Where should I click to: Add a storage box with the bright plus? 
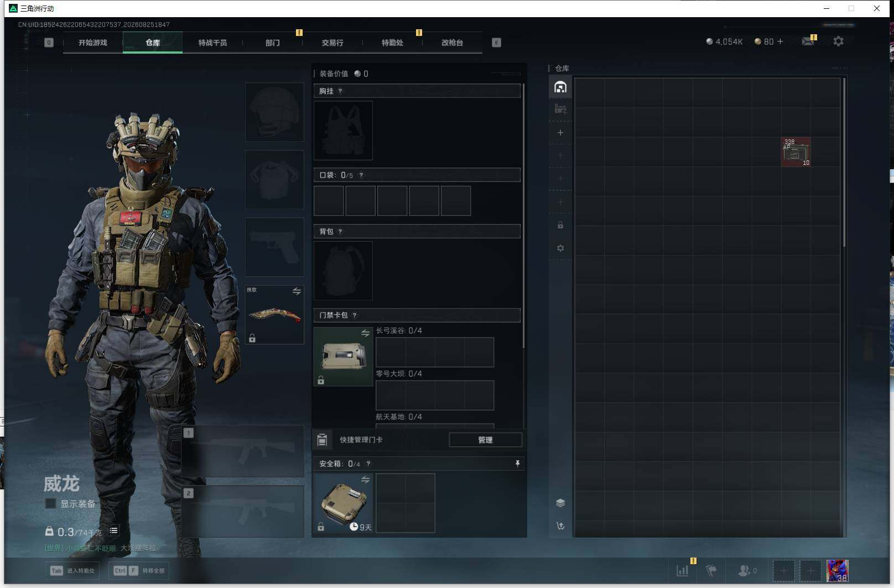coord(560,133)
